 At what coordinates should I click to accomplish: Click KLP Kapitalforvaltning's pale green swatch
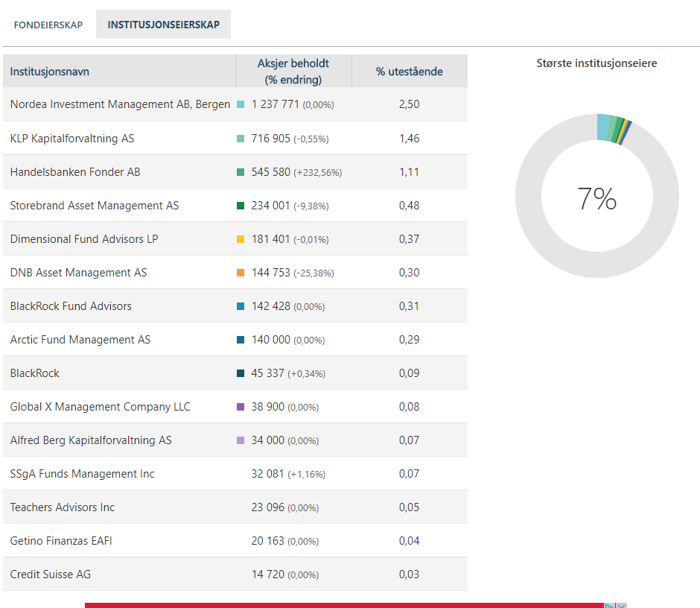(241, 139)
